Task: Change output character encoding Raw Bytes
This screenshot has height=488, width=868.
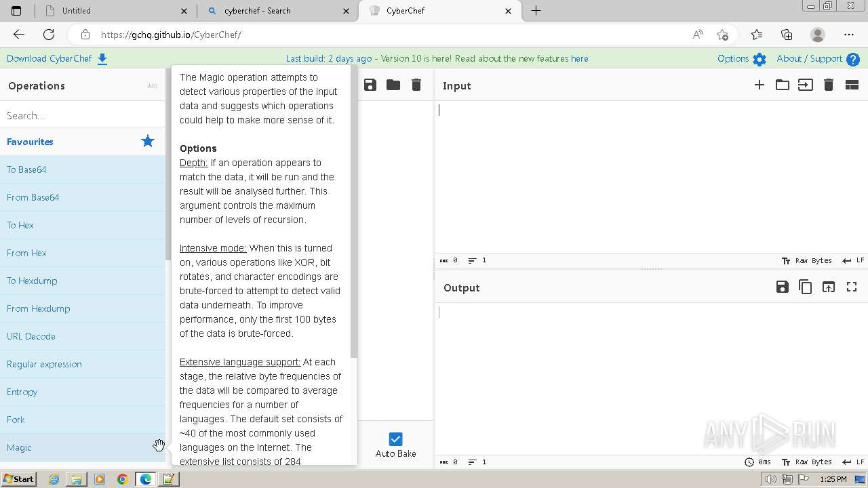Action: pos(806,462)
